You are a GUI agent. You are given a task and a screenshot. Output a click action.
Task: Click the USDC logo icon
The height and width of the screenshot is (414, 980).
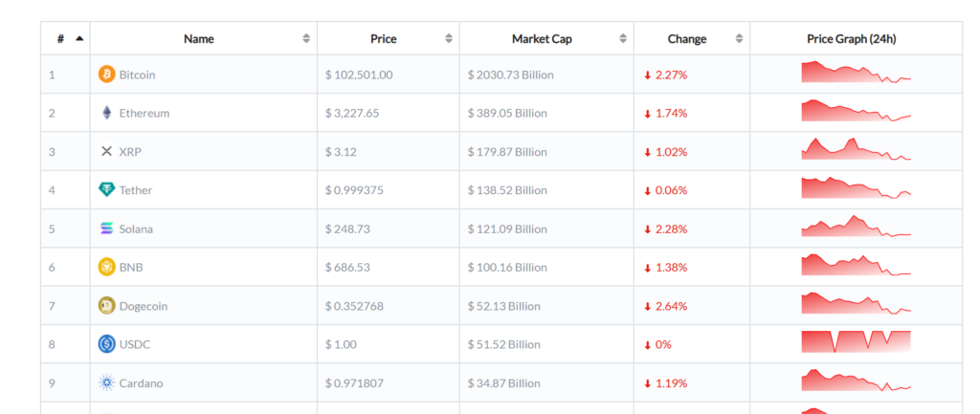(x=107, y=344)
